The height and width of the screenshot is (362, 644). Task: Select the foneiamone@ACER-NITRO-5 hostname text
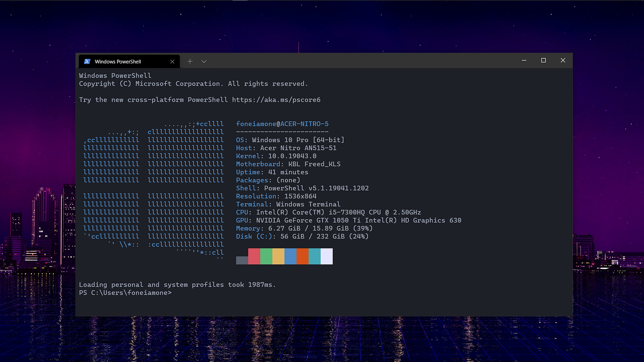click(282, 124)
